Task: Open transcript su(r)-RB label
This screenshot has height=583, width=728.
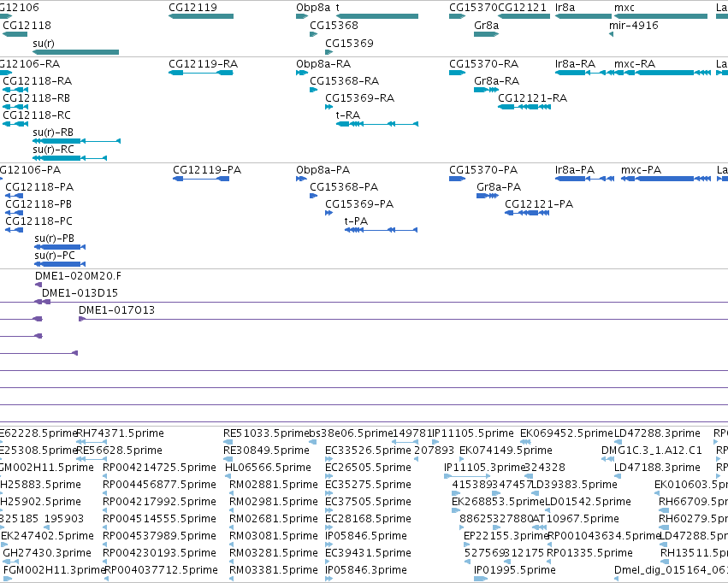Action: pos(53,132)
